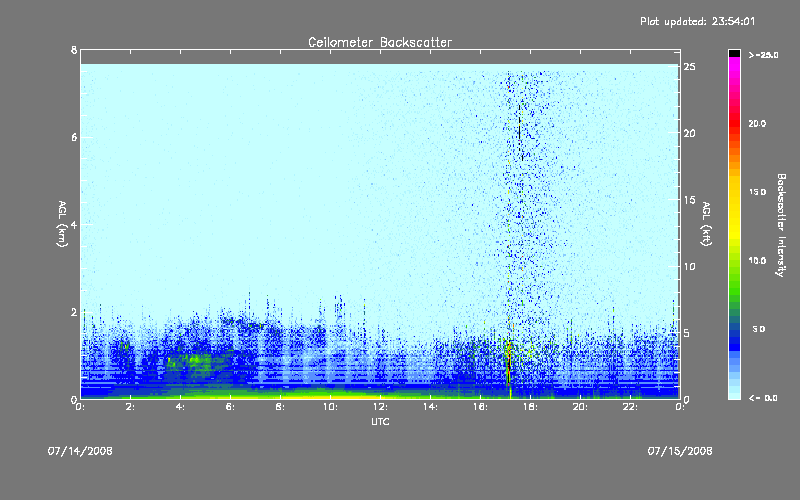Screen dimensions: 800x500
Task: Click the 'Backscatter Intensity' colorbar label
Action: [781, 225]
